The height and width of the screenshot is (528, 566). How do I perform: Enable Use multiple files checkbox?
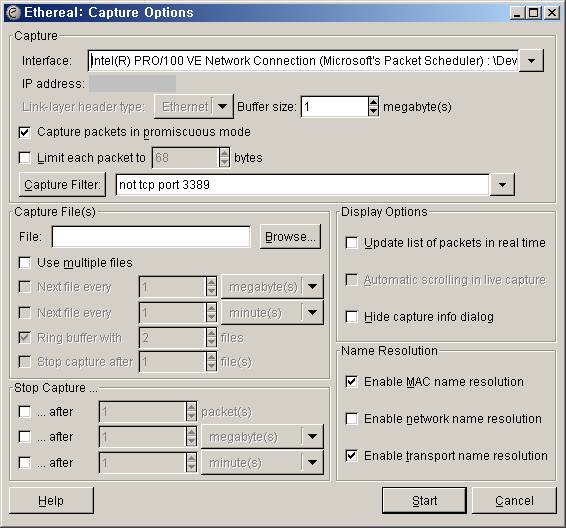(x=25, y=263)
